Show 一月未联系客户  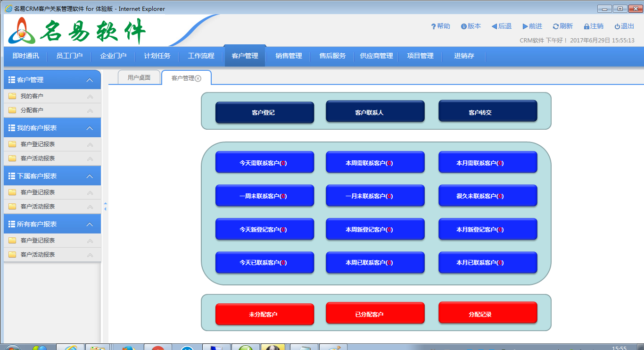(x=375, y=196)
